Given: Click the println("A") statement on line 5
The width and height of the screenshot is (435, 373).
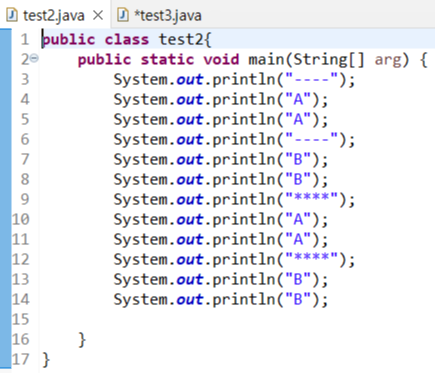Looking at the screenshot, I should point(221,120).
